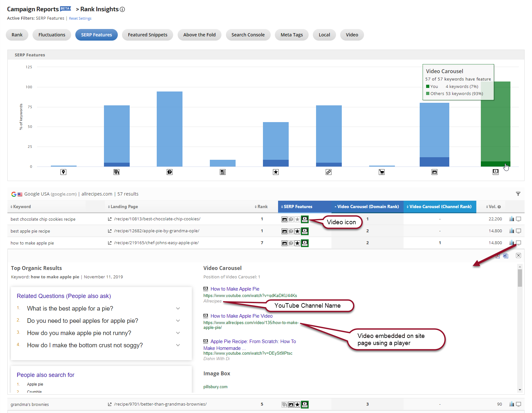Expand 'Do you need to peel apples' question
Image resolution: width=532 pixels, height=413 pixels.
click(178, 321)
